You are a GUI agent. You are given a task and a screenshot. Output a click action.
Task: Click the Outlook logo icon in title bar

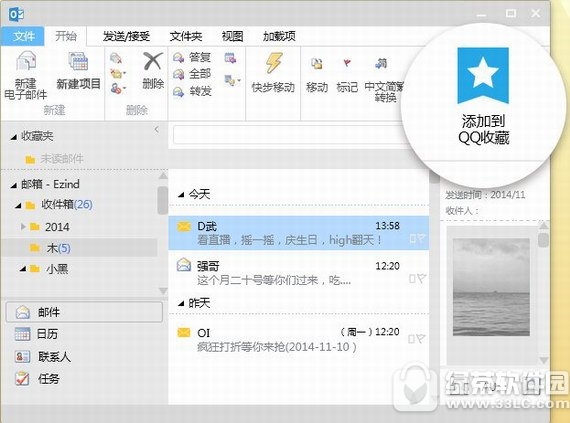16,15
